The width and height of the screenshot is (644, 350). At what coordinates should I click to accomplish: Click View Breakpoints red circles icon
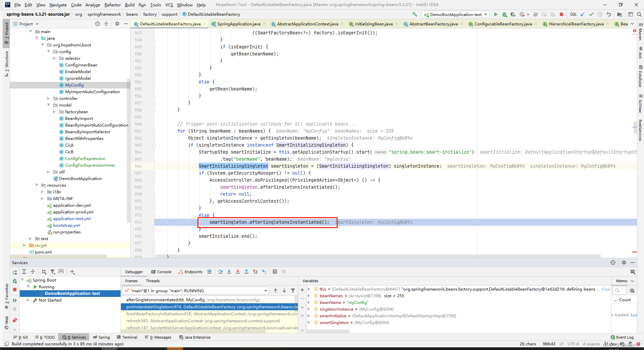15,320
